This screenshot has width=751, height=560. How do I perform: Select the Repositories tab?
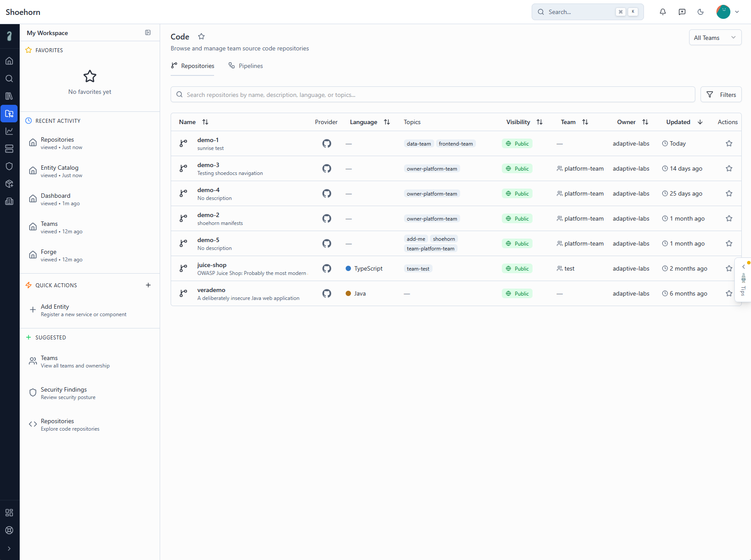[x=193, y=66]
